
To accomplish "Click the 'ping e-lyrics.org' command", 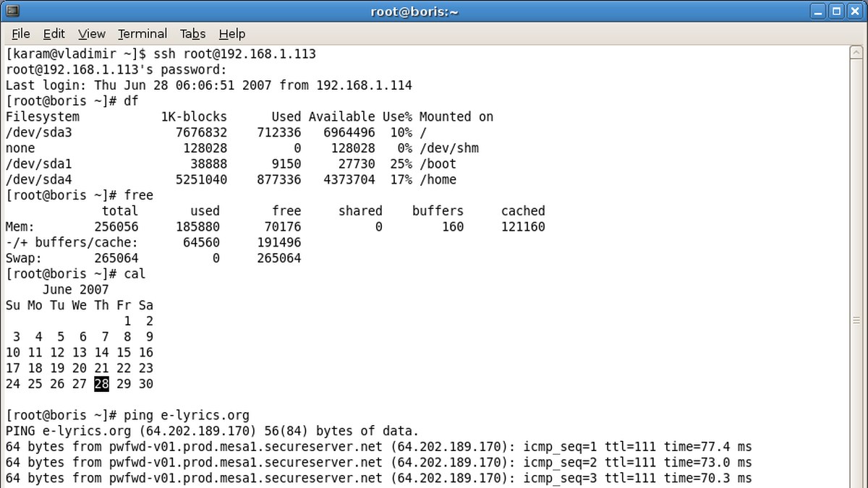I will click(187, 415).
